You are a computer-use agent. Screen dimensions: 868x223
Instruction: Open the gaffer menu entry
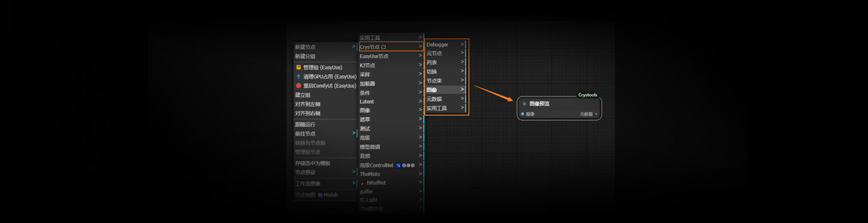tap(391, 192)
